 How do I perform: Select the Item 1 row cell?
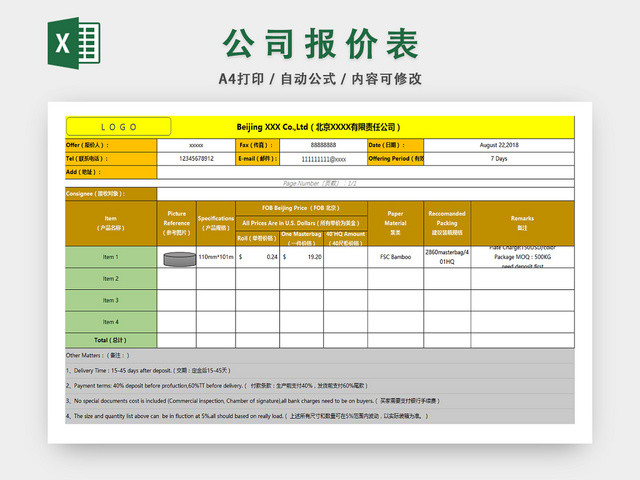click(x=111, y=257)
